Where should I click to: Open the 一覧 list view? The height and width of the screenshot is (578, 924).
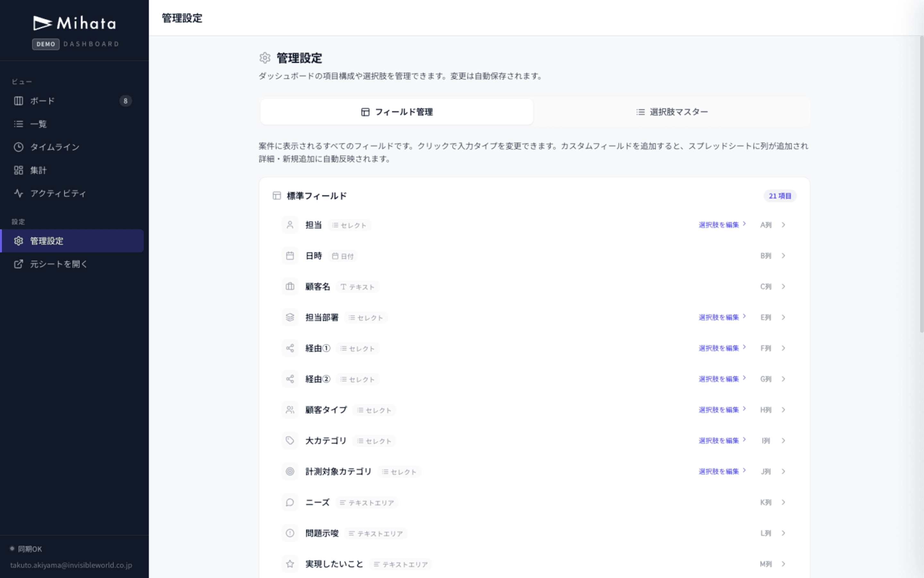(73, 124)
